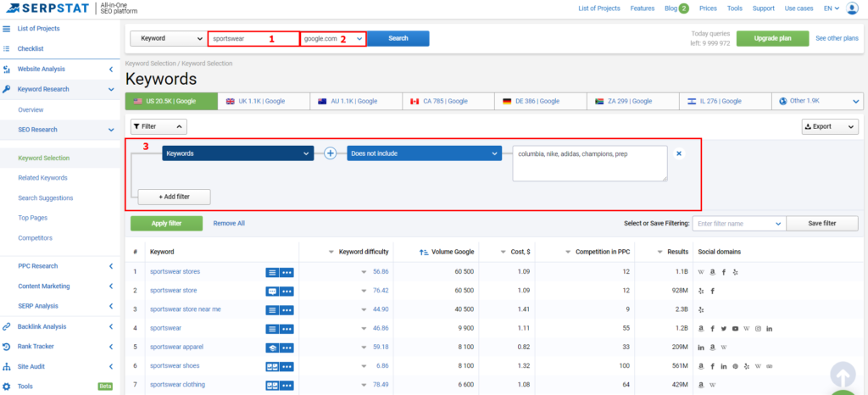Click the Upgrade plan button
This screenshot has width=868, height=395.
(x=772, y=39)
